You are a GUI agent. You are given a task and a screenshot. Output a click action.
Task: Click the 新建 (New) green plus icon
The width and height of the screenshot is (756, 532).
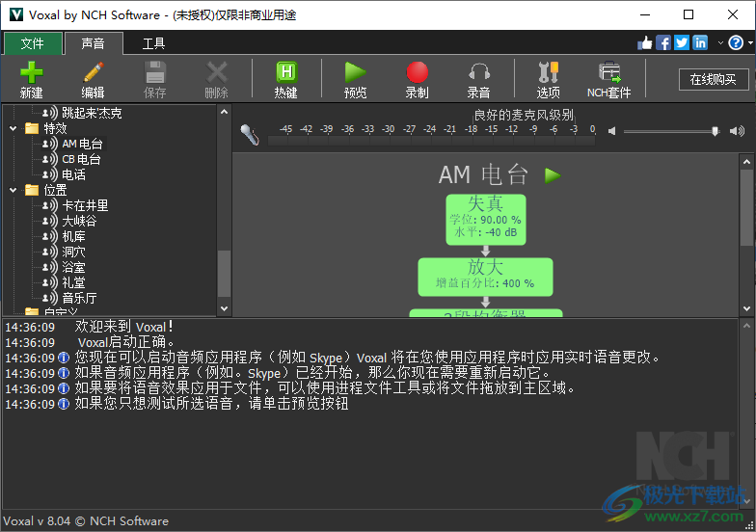click(x=32, y=73)
